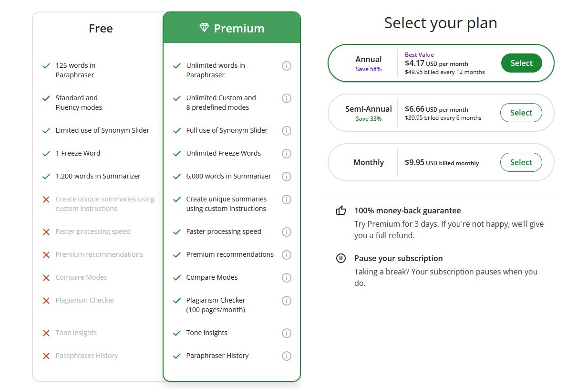Select the Annual plan
588x389 pixels.
(x=521, y=63)
